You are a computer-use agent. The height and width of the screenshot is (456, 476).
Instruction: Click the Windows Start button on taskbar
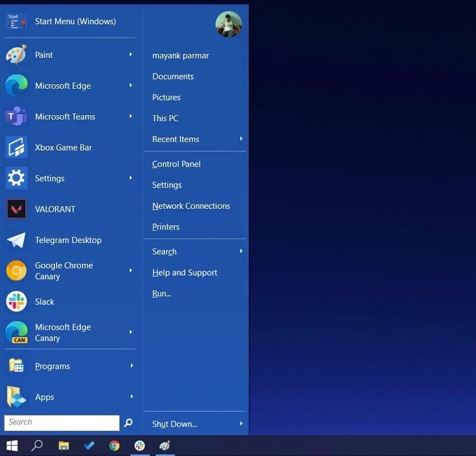[x=12, y=446]
